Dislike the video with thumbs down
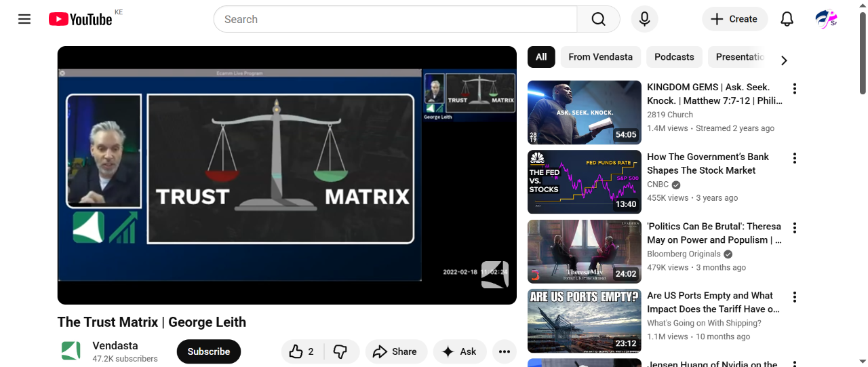Screen dimensions: 868x367 click(x=341, y=351)
